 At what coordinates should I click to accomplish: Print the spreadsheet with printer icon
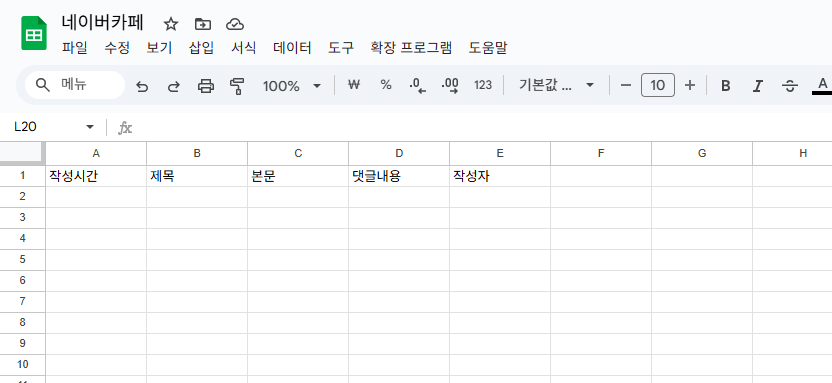(206, 85)
